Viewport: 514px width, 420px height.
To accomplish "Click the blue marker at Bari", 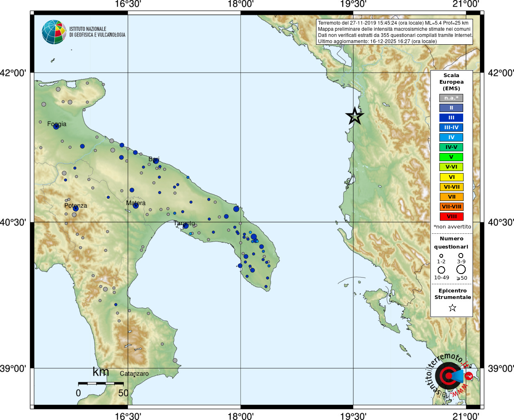I will [x=156, y=161].
